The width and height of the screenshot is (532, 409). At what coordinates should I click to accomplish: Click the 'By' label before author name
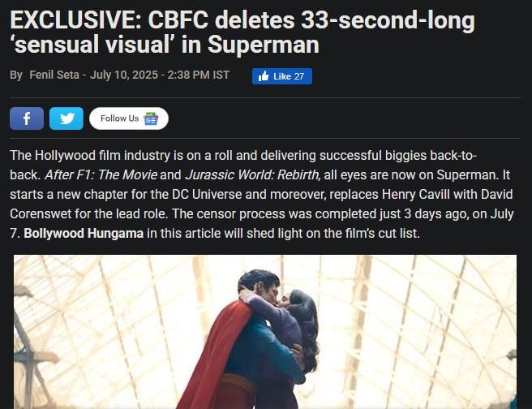(x=16, y=75)
